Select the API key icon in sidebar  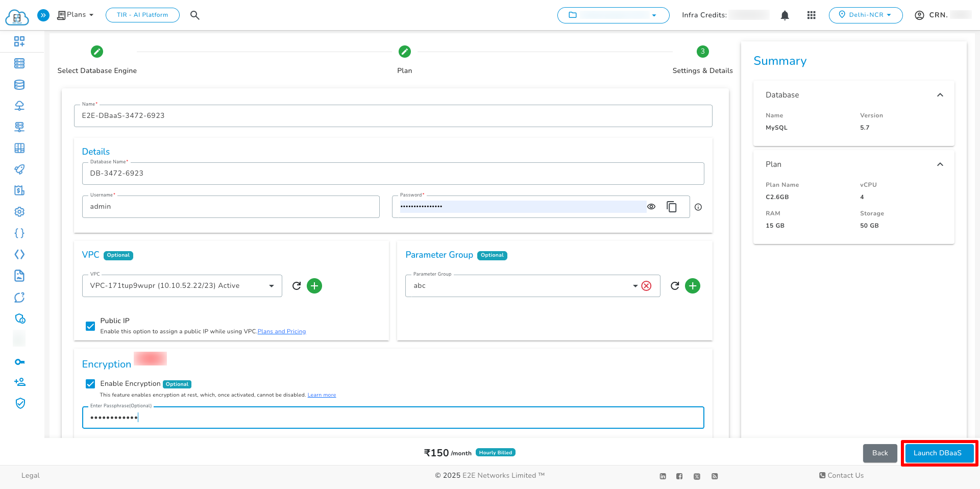pos(19,362)
